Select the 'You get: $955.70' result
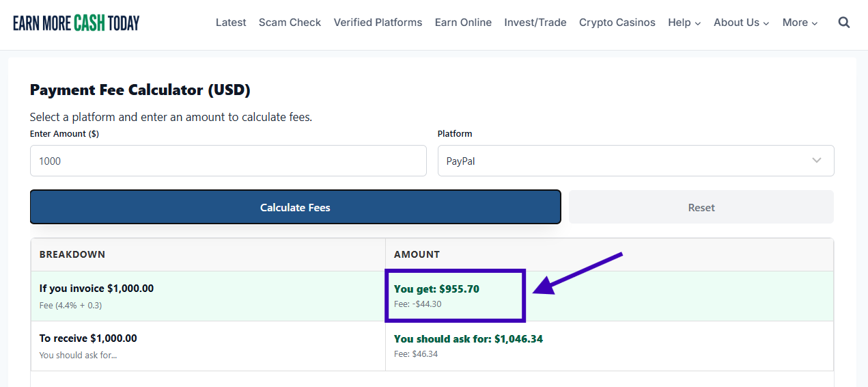This screenshot has width=868, height=387. tap(436, 289)
